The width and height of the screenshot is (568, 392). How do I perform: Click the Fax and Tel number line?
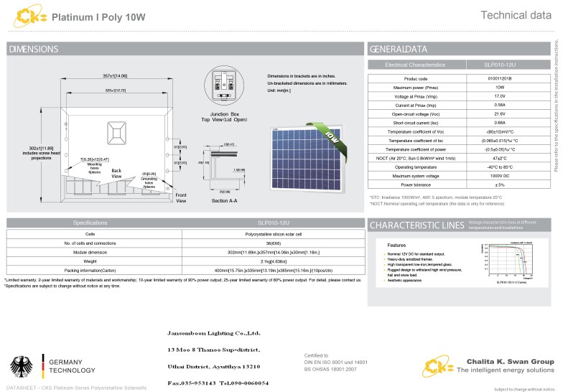point(218,383)
